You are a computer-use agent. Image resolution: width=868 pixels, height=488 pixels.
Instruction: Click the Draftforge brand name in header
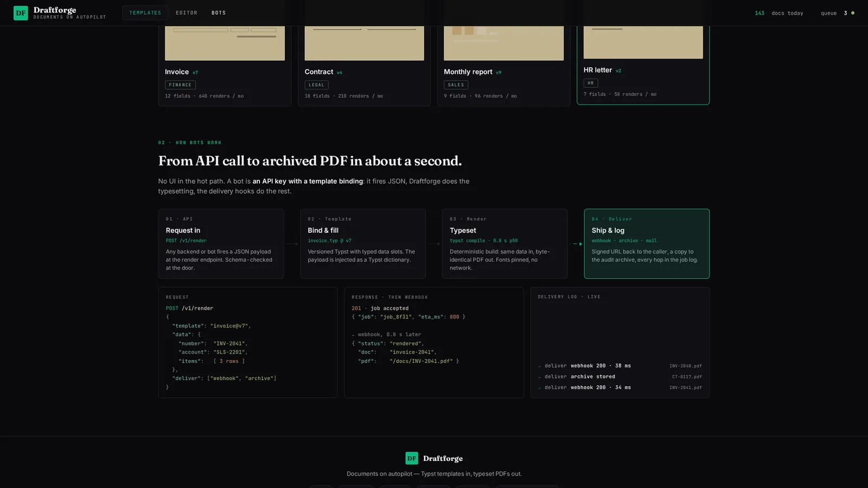tap(55, 10)
